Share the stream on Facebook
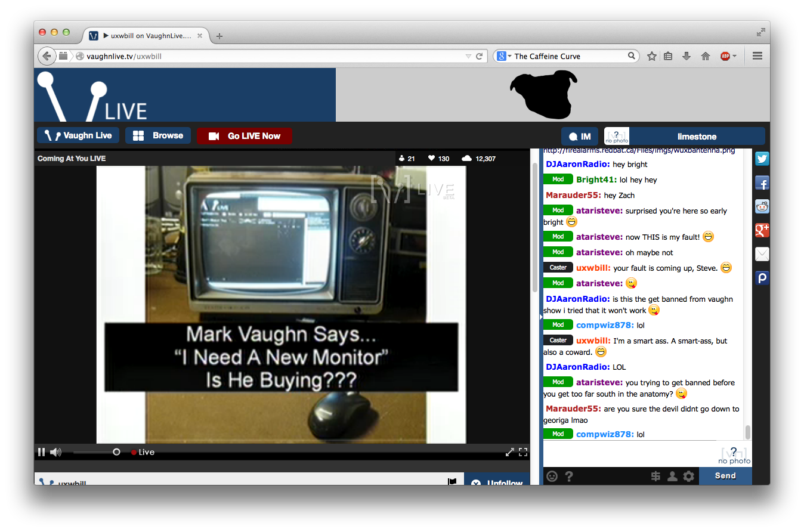Viewport: 804px width, 532px height. [762, 183]
